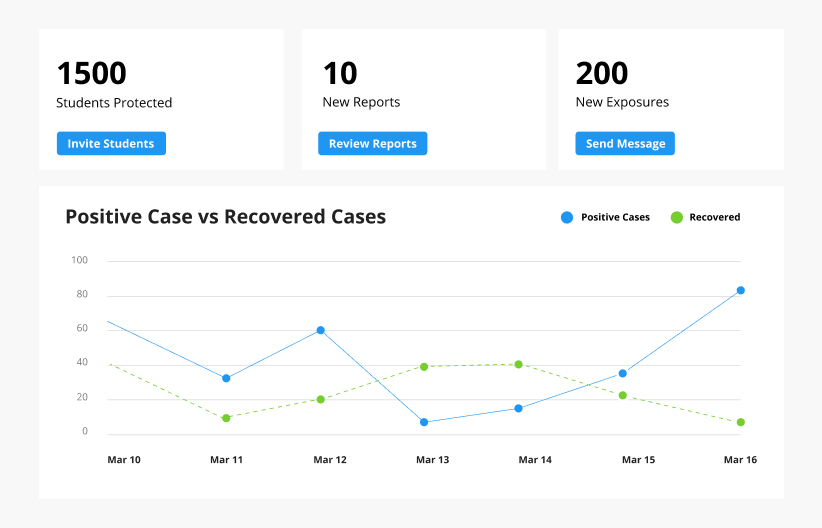Image resolution: width=822 pixels, height=528 pixels.
Task: Click the Positive Case vs Recovered Cases title
Action: (225, 217)
